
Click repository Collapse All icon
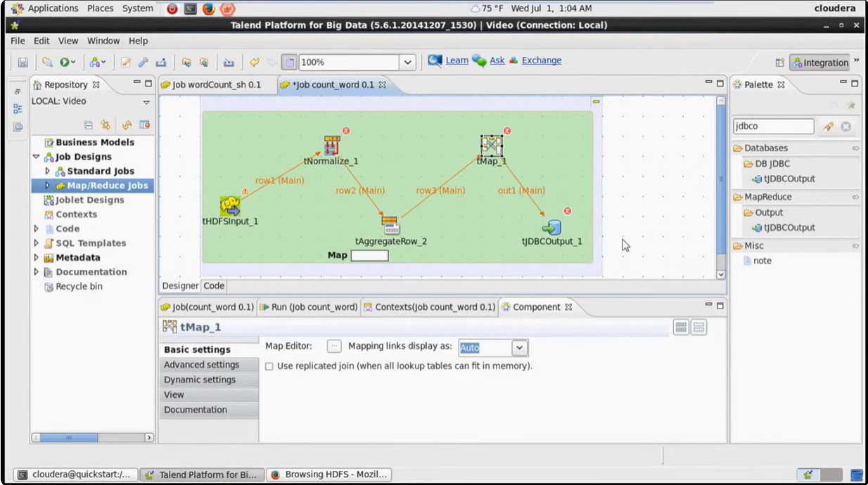89,125
